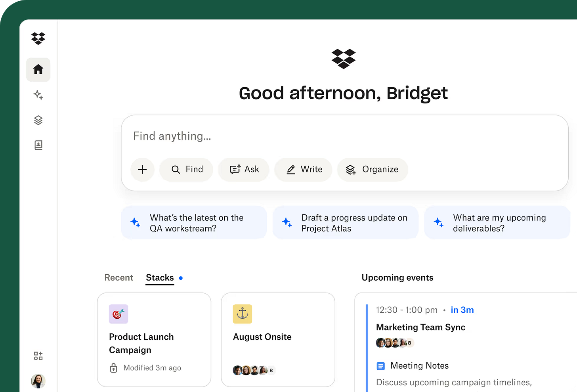
Task: Click the blue notification dot beside Stacks
Action: pyautogui.click(x=181, y=278)
